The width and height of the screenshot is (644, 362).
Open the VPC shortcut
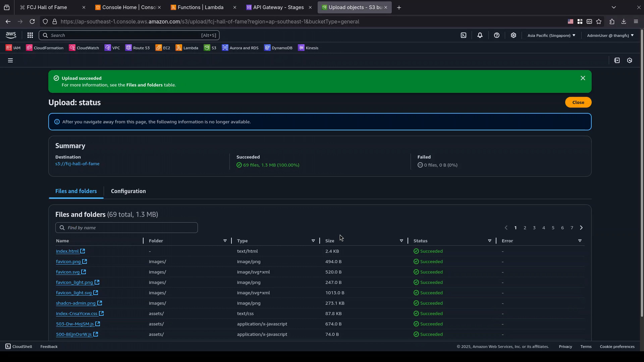pyautogui.click(x=112, y=48)
